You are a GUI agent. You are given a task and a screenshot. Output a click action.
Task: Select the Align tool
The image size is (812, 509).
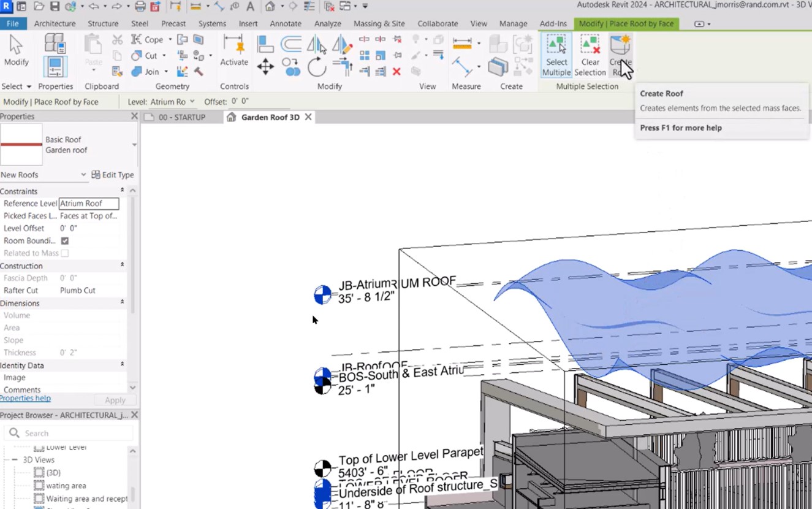(x=265, y=44)
